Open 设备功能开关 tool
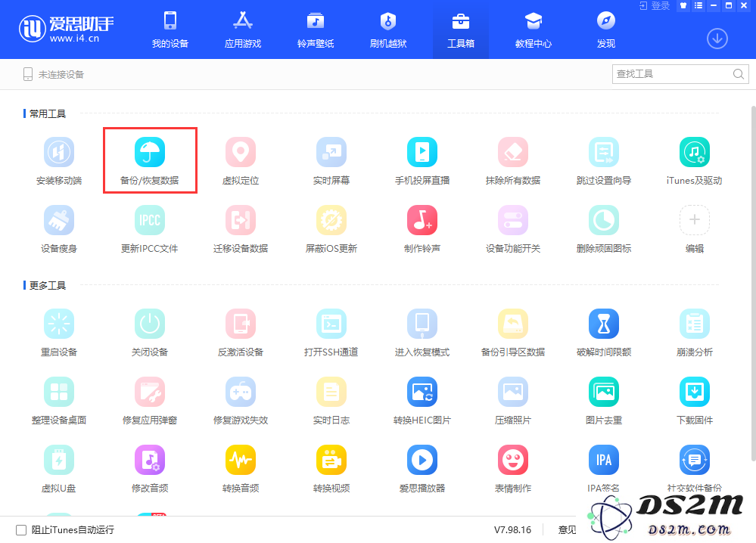 click(513, 229)
